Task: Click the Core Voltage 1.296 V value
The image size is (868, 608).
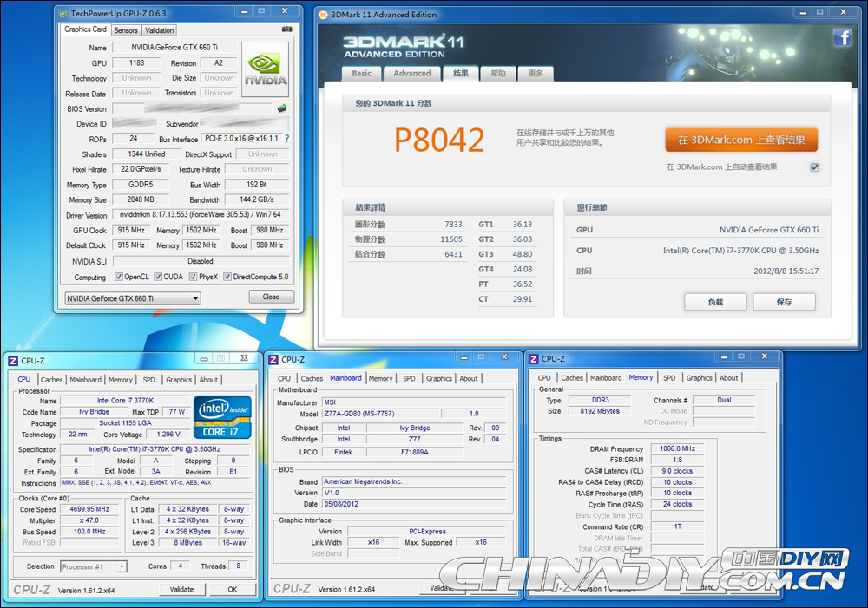Action: pos(168,435)
